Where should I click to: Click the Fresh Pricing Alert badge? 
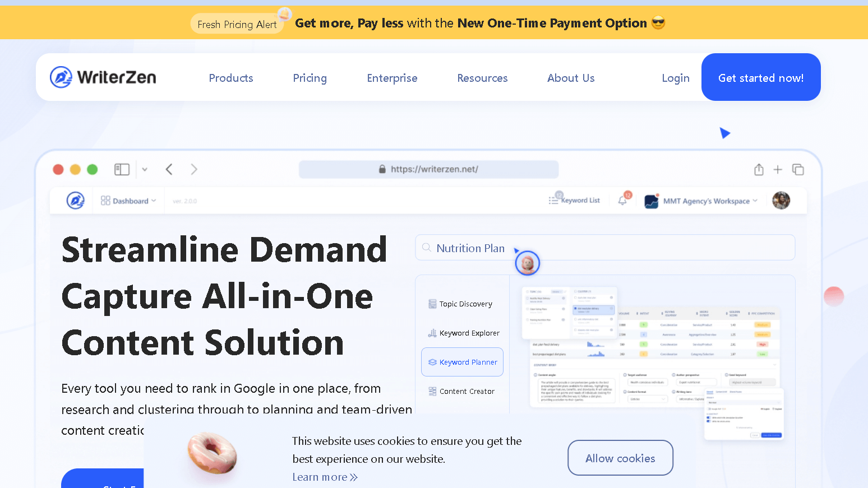237,24
